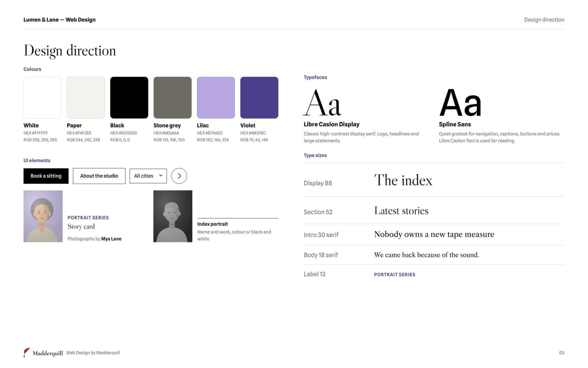Click the Display 88 size label
Viewport: 588px width, 368px height.
pos(318,183)
